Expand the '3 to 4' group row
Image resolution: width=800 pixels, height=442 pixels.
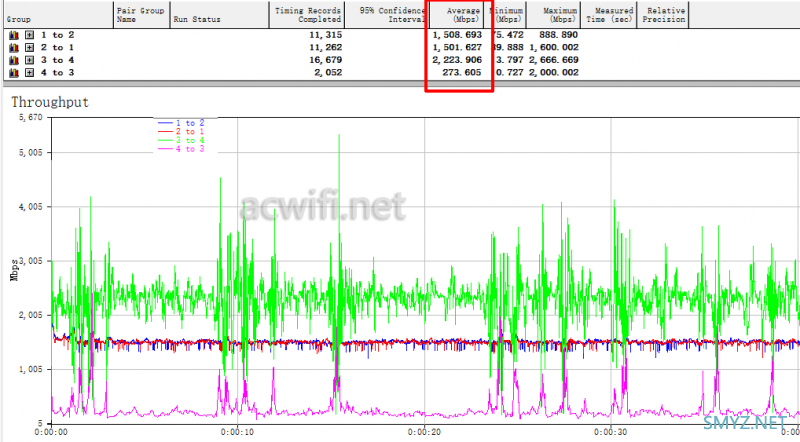click(x=30, y=60)
